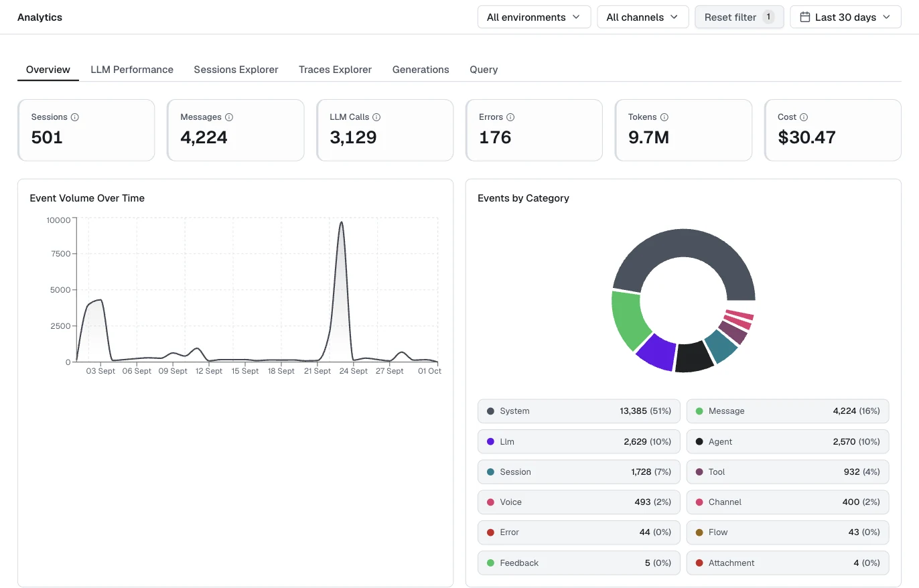Open the All environments dropdown
919x588 pixels.
pyautogui.click(x=534, y=17)
